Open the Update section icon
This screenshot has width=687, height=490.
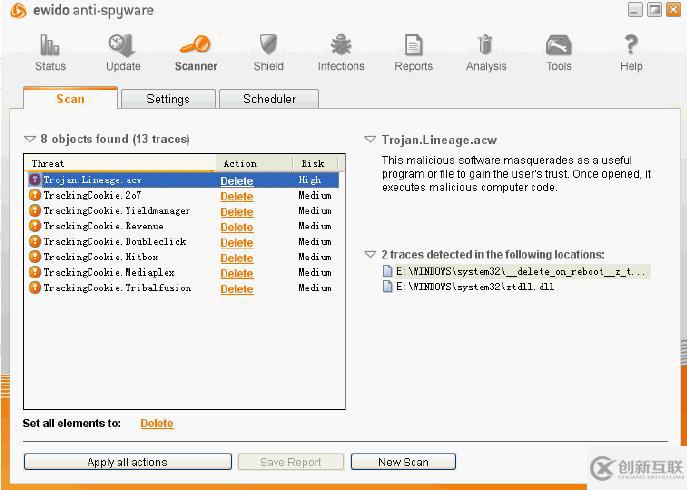(122, 45)
